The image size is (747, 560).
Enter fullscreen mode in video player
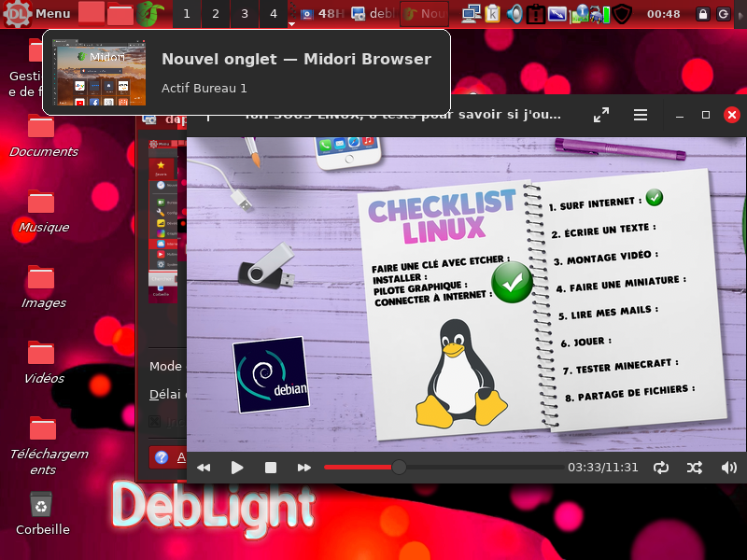(601, 115)
